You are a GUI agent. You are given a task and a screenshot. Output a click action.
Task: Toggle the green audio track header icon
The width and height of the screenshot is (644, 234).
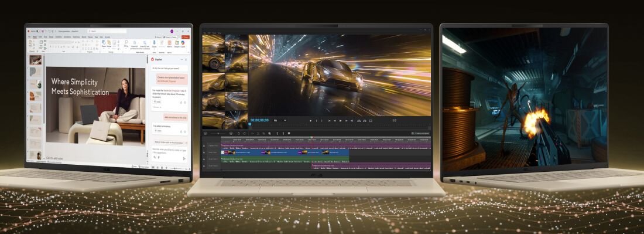(204, 159)
